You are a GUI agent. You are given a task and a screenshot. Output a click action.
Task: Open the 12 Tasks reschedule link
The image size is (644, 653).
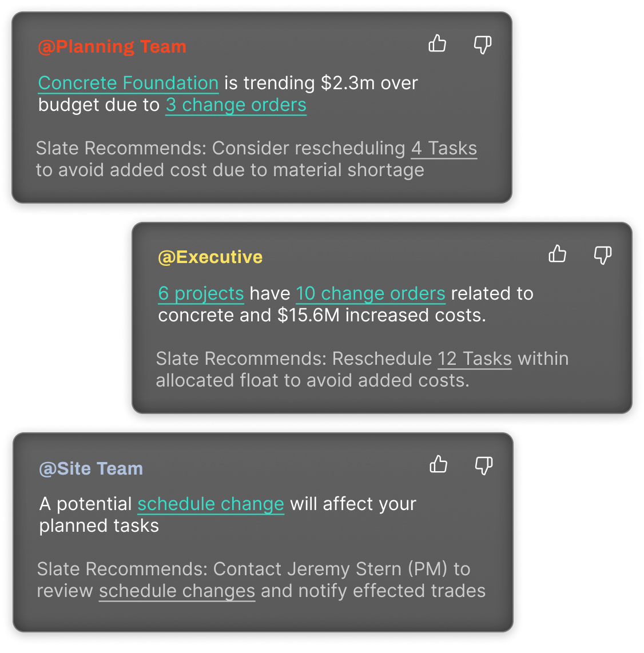click(x=474, y=359)
